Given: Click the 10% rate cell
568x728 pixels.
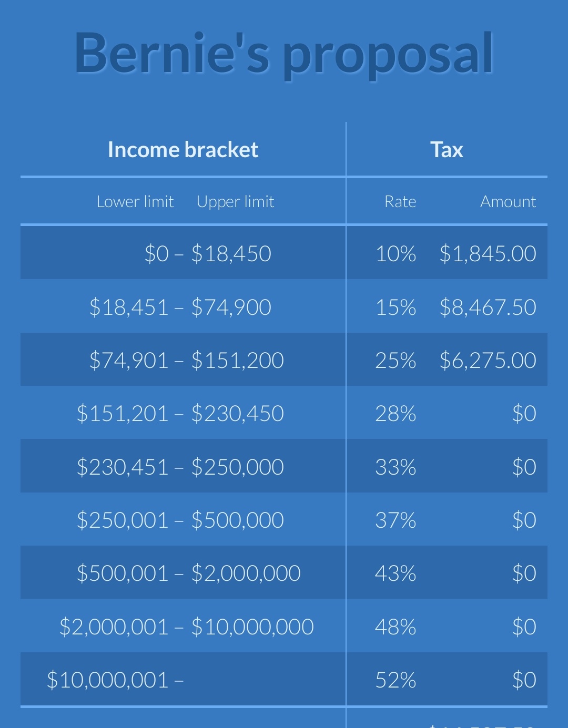Looking at the screenshot, I should point(395,254).
